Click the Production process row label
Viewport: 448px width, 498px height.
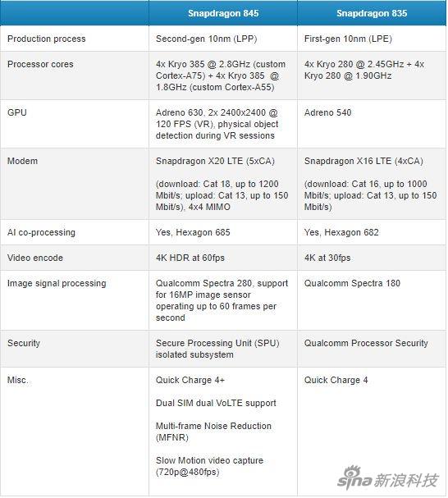pos(47,39)
